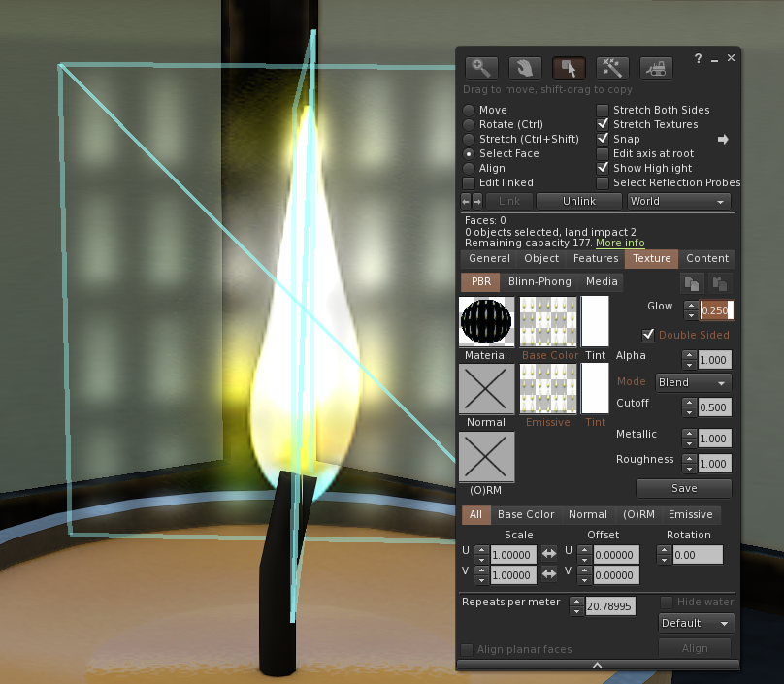Open the Emissive Tint swatch
Image resolution: width=784 pixels, height=684 pixels.
point(595,388)
